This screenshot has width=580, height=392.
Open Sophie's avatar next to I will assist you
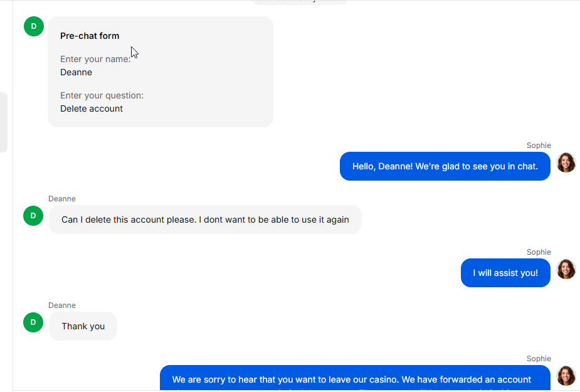566,269
